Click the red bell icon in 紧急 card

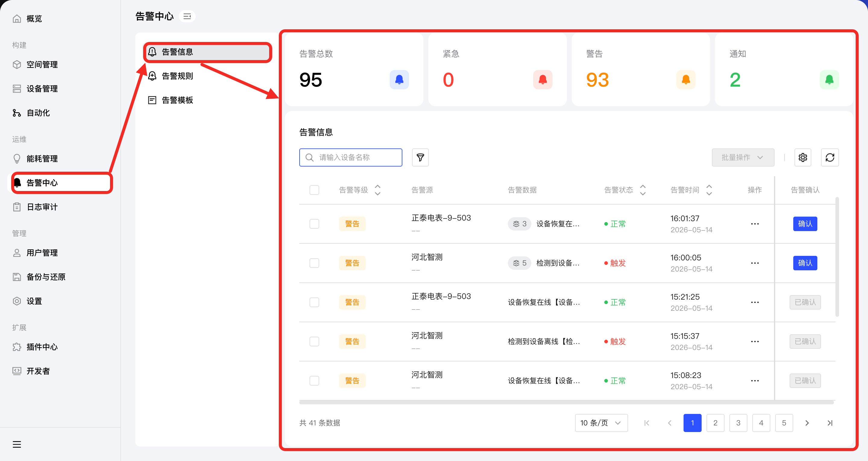point(542,80)
